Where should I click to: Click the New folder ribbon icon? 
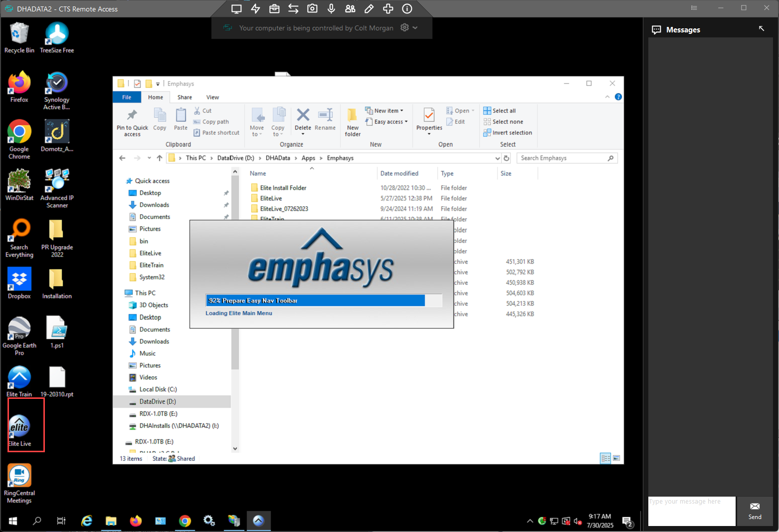[x=353, y=122]
